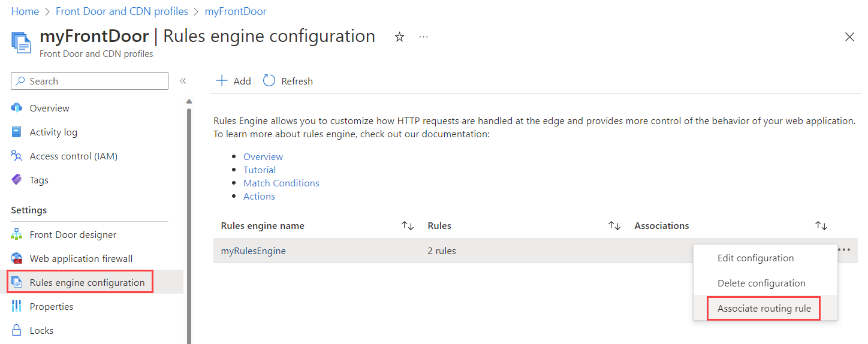
Task: Open Overview in the sidebar
Action: [49, 108]
